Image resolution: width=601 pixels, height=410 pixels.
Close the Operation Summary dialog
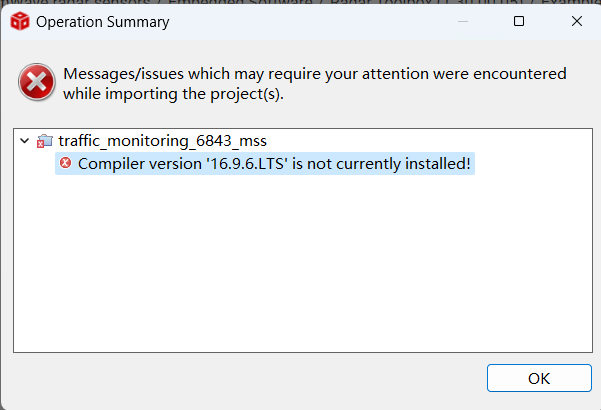pyautogui.click(x=577, y=21)
